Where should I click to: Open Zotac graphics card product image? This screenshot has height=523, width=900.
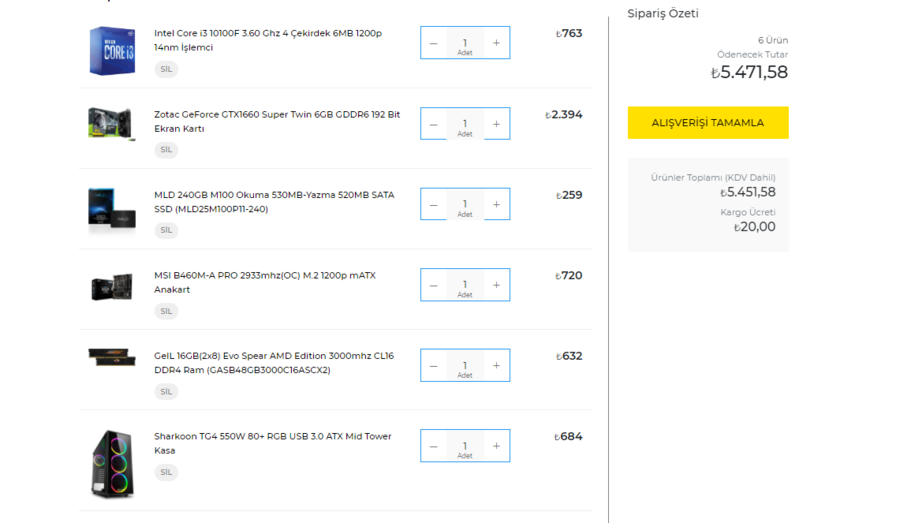coord(111,123)
